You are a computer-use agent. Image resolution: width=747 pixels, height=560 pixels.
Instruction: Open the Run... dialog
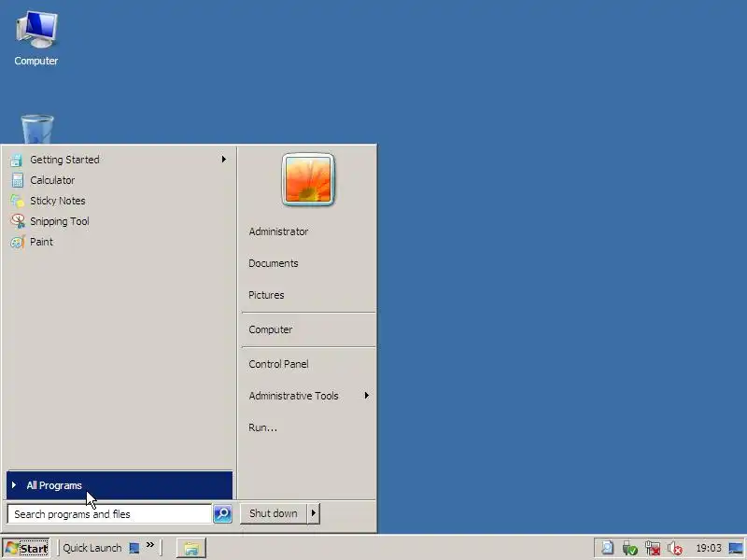[x=263, y=427]
